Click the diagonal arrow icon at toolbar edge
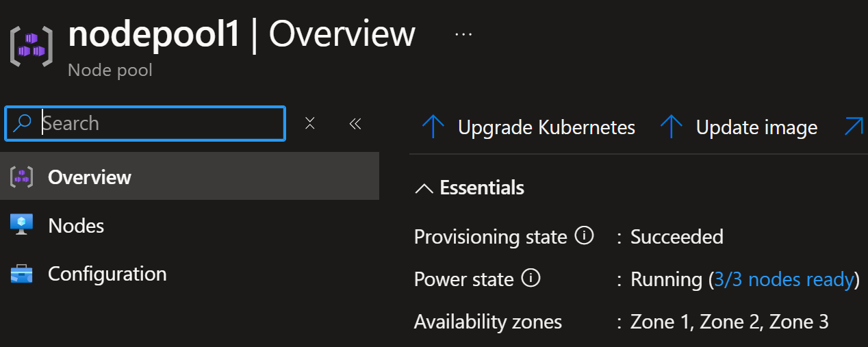The width and height of the screenshot is (868, 347). 854,126
